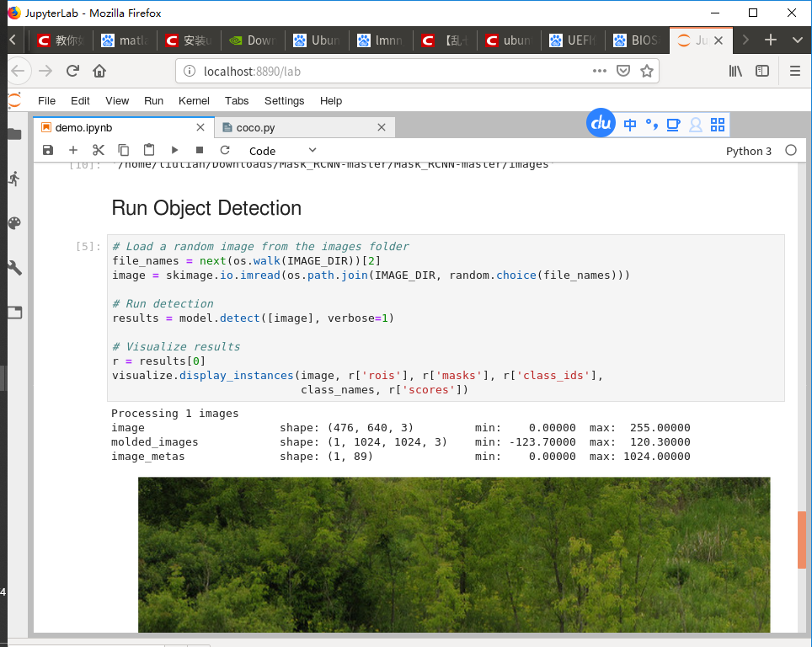812x647 pixels.
Task: Open the Firefox hamburger menu
Action: [795, 71]
